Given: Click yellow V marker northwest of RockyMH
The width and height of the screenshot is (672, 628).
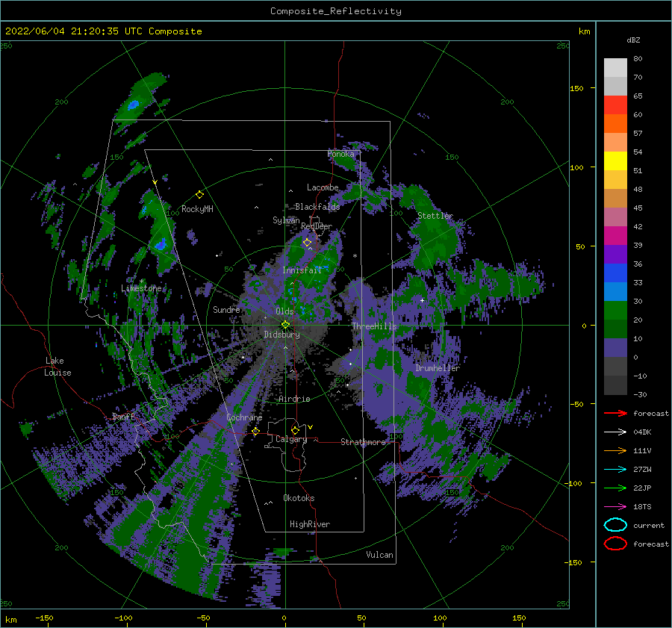Looking at the screenshot, I should 155,183.
